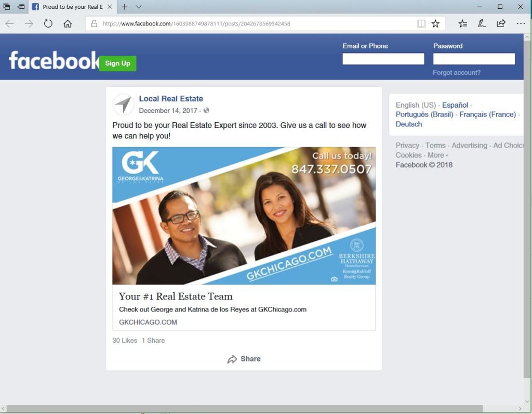This screenshot has height=414, width=532.
Task: Expand the More footer dropdown
Action: 438,155
